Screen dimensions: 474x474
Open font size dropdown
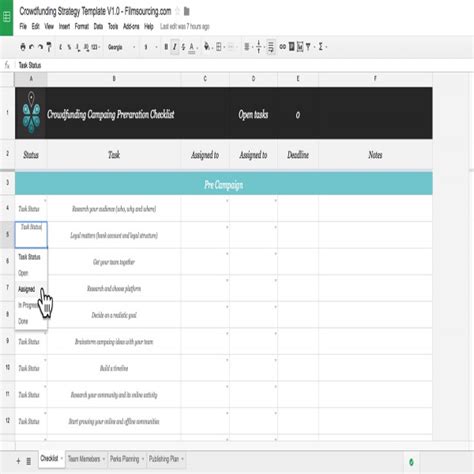click(x=150, y=47)
